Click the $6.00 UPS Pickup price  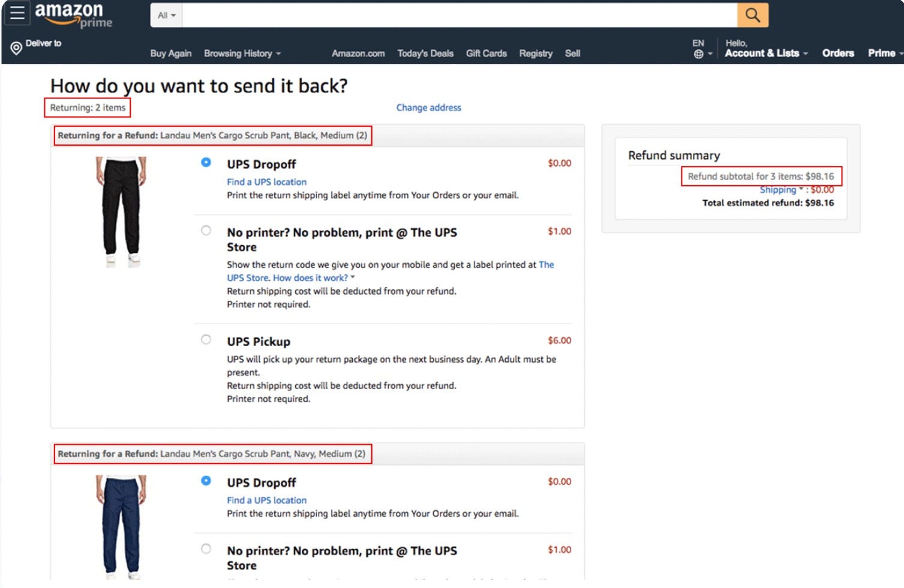coord(559,340)
